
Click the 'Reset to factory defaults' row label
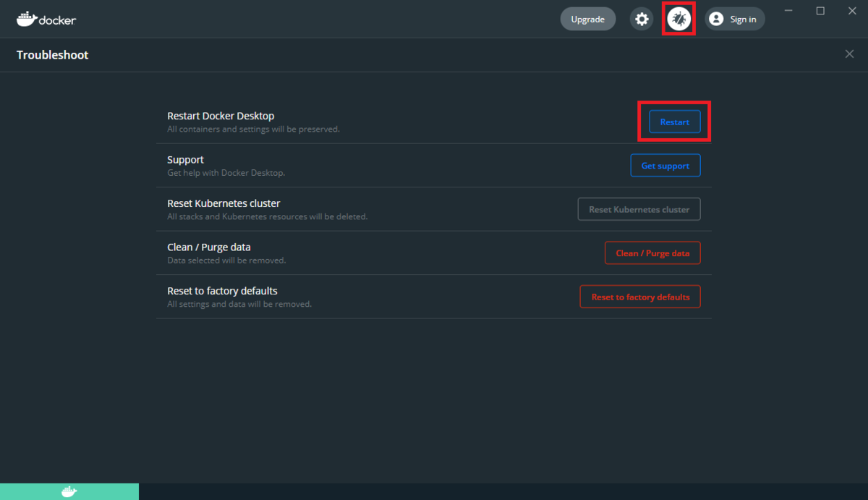pos(222,291)
